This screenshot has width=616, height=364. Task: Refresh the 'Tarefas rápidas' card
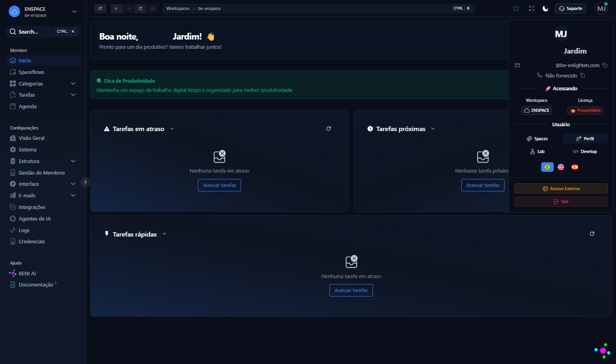592,234
